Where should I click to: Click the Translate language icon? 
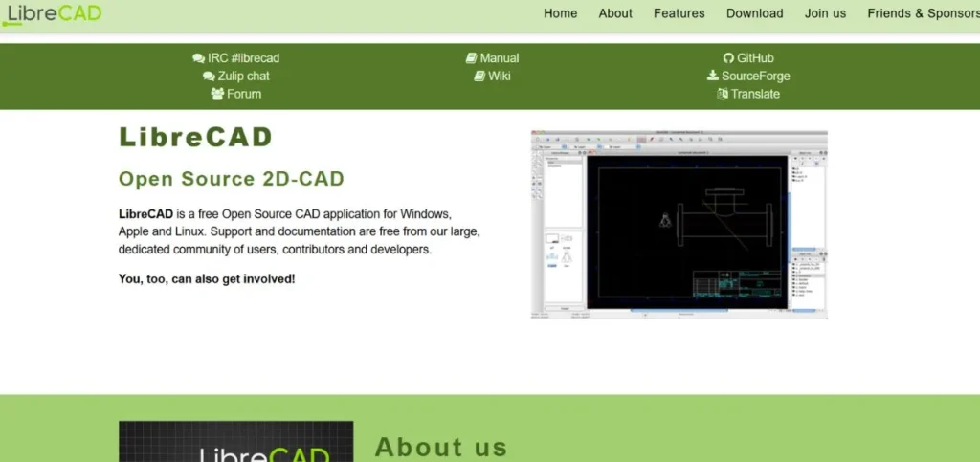click(x=723, y=95)
